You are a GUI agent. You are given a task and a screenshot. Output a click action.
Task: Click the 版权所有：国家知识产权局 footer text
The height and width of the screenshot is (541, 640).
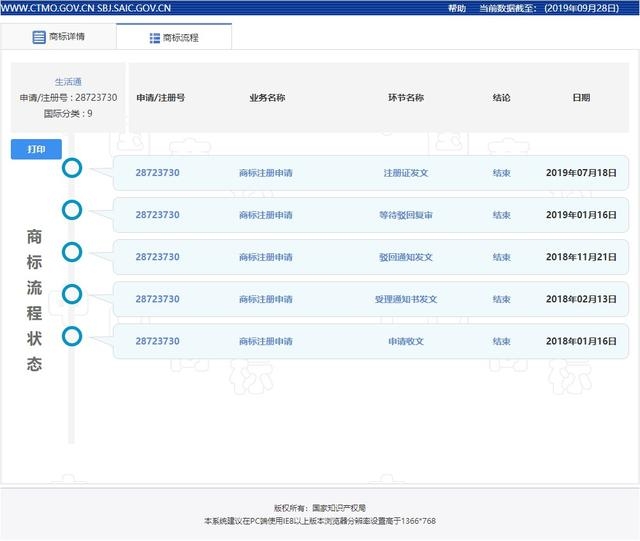pos(320,508)
